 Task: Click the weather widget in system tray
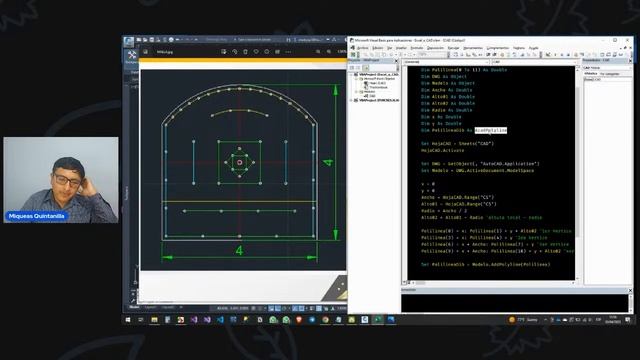[523, 320]
